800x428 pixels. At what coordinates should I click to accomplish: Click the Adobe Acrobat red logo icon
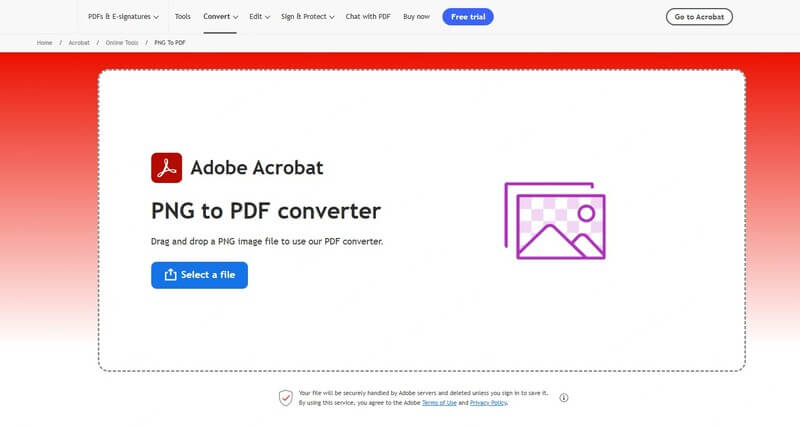(x=166, y=168)
